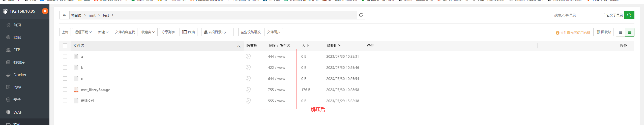Check the box for 新建文件
The width and height of the screenshot is (644, 125).
point(65,101)
